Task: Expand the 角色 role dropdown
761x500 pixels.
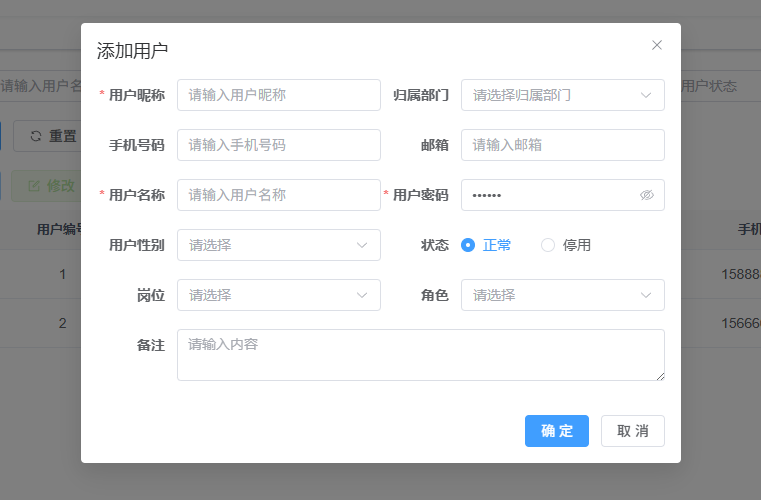Action: pyautogui.click(x=562, y=295)
